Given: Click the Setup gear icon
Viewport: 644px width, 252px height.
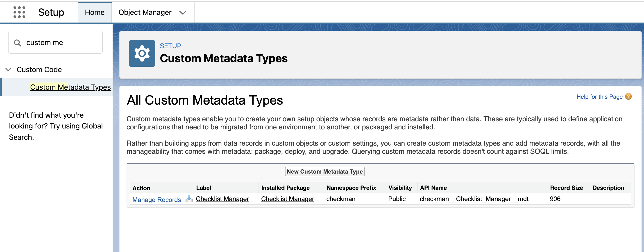Looking at the screenshot, I should [x=142, y=53].
